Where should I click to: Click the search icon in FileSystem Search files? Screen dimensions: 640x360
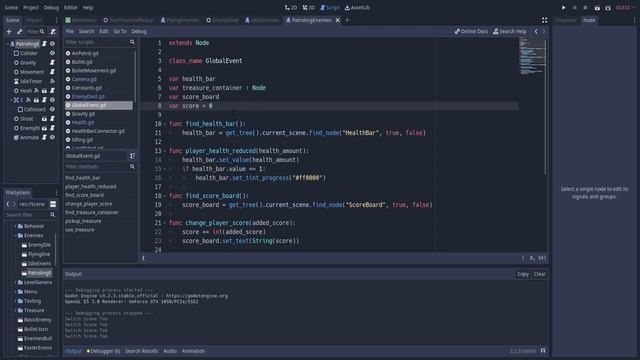tap(53, 215)
